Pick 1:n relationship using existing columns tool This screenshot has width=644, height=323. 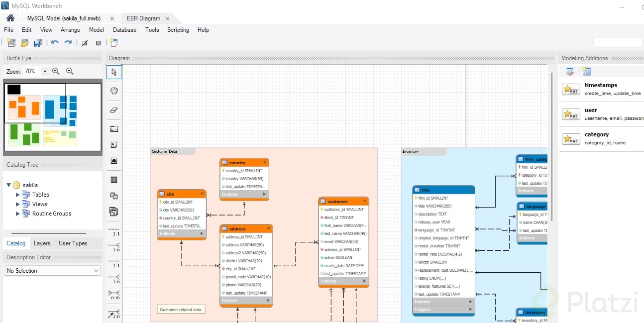coord(114,315)
